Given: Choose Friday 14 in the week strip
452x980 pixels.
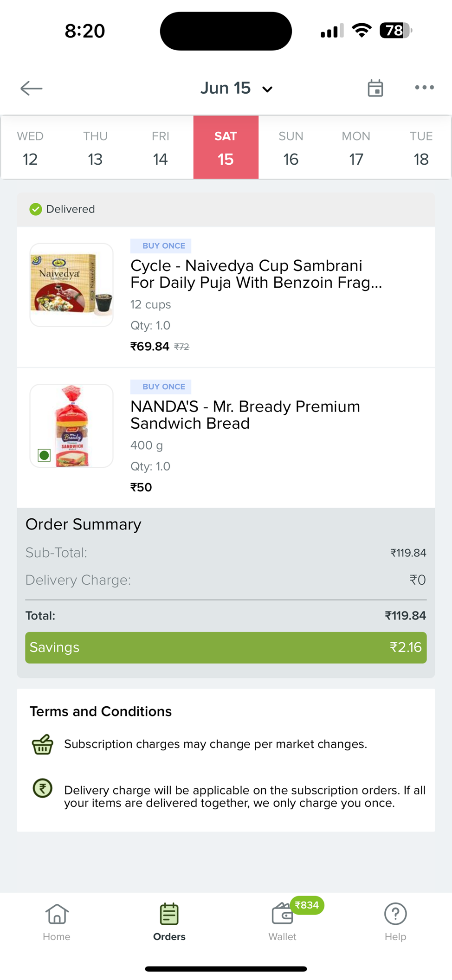Looking at the screenshot, I should click(161, 148).
